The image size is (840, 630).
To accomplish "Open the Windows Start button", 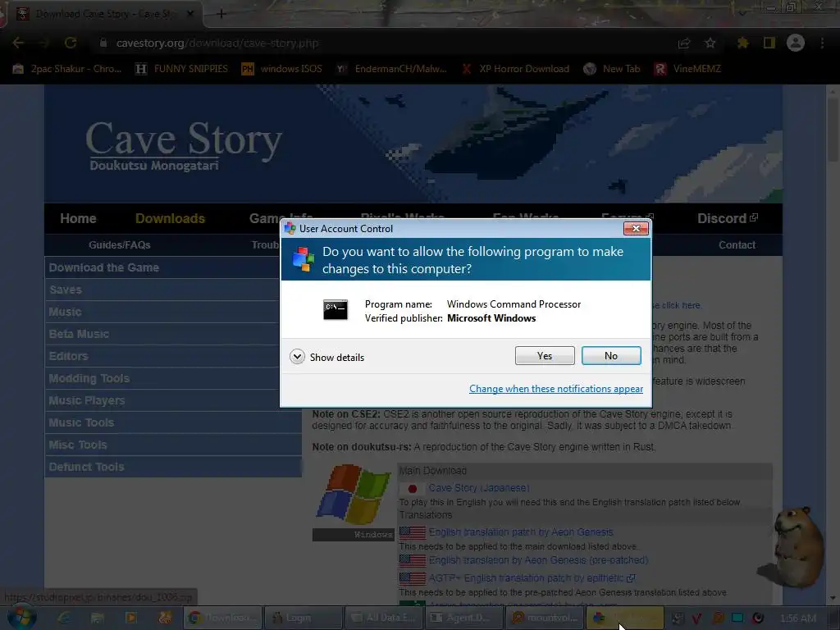I will (21, 618).
